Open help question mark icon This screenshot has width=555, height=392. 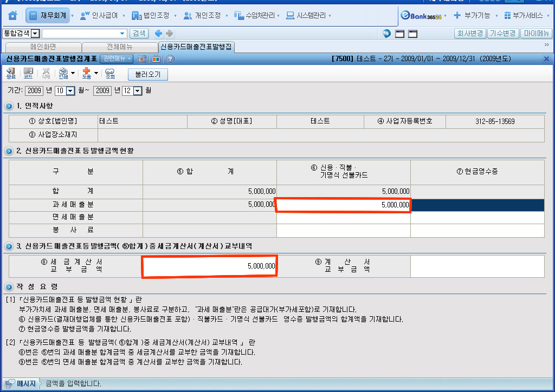coord(170,58)
